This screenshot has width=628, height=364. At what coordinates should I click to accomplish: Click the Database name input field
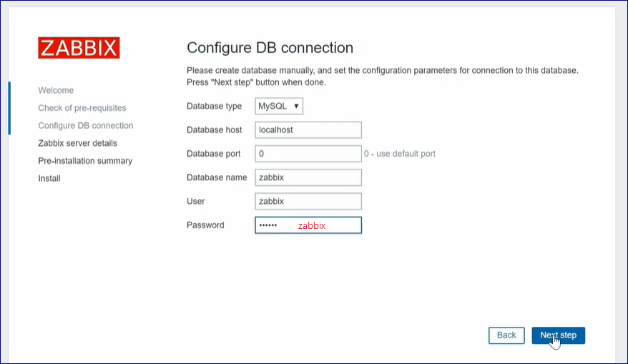[x=308, y=177]
